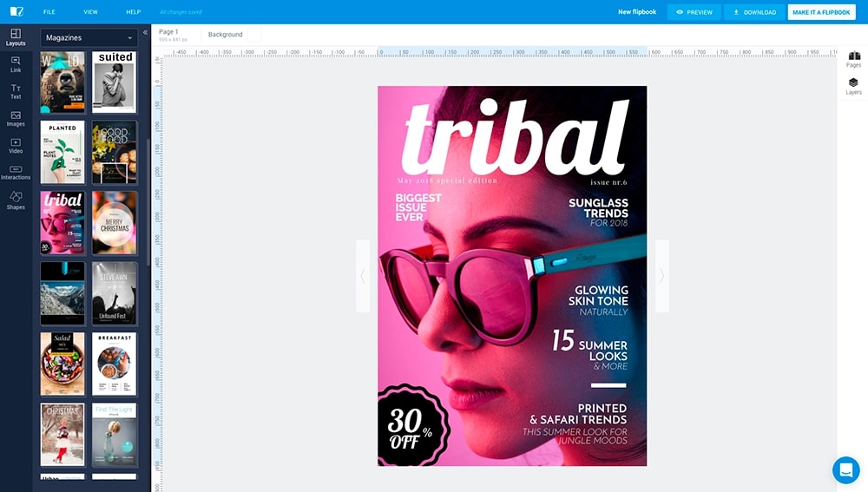Click Make It a Flipbook button

(821, 12)
